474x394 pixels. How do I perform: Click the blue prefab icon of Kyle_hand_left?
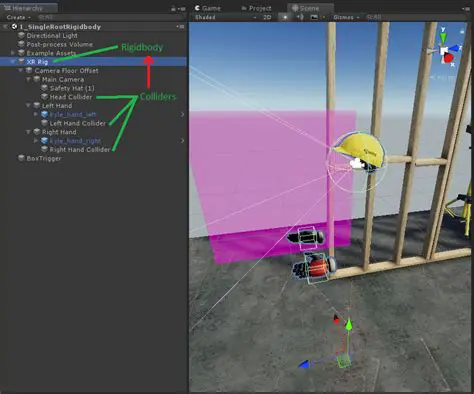click(x=45, y=114)
